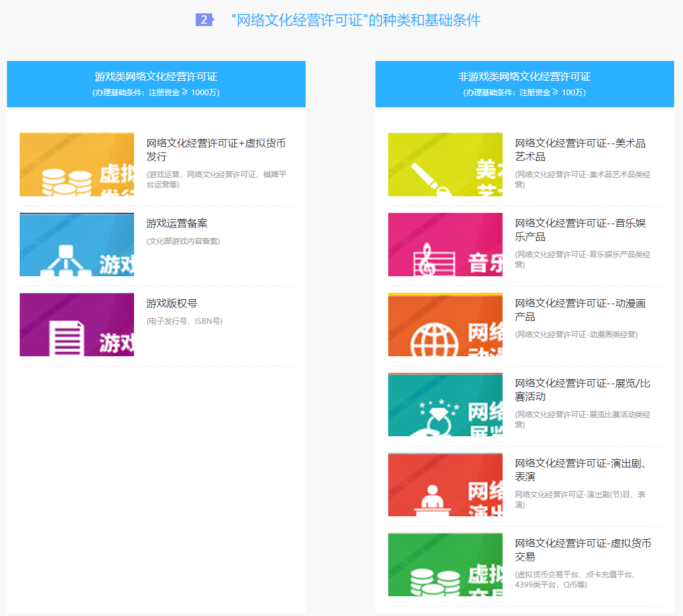The height and width of the screenshot is (616, 683).
Task: Select the 美术品艺术品 paintbrush icon
Action: (x=445, y=164)
